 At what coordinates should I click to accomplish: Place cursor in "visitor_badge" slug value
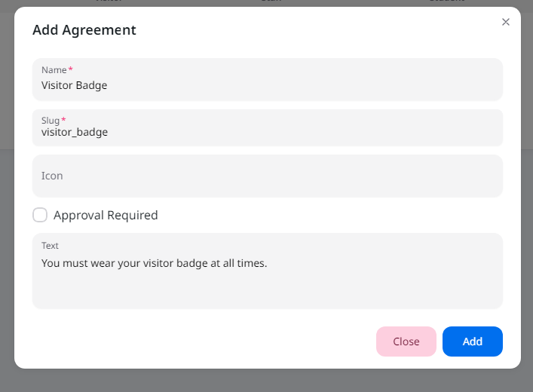[x=75, y=132]
